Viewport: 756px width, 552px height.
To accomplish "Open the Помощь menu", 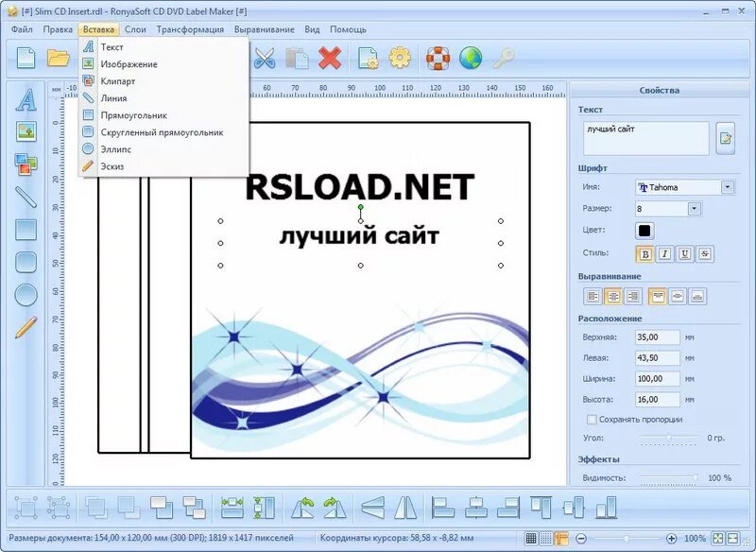I will [x=348, y=29].
